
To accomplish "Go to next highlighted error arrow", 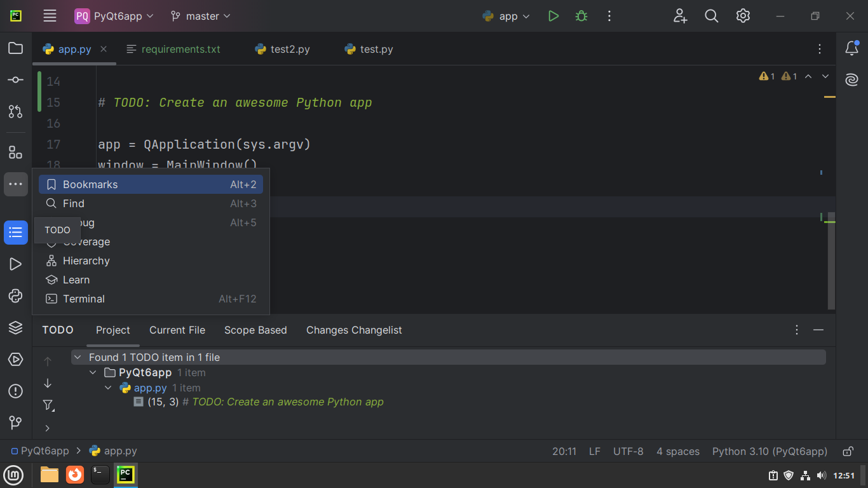I will (825, 76).
